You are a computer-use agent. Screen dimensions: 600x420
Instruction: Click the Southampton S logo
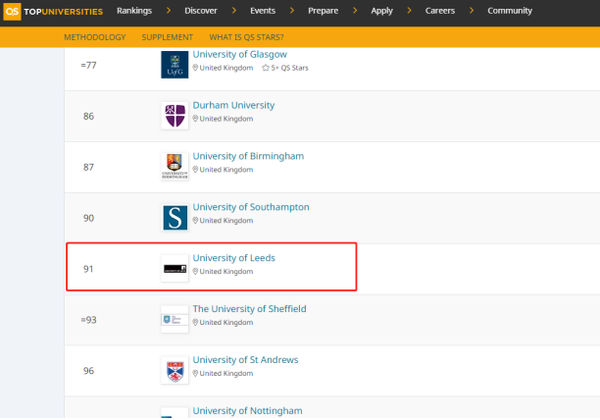tap(174, 217)
